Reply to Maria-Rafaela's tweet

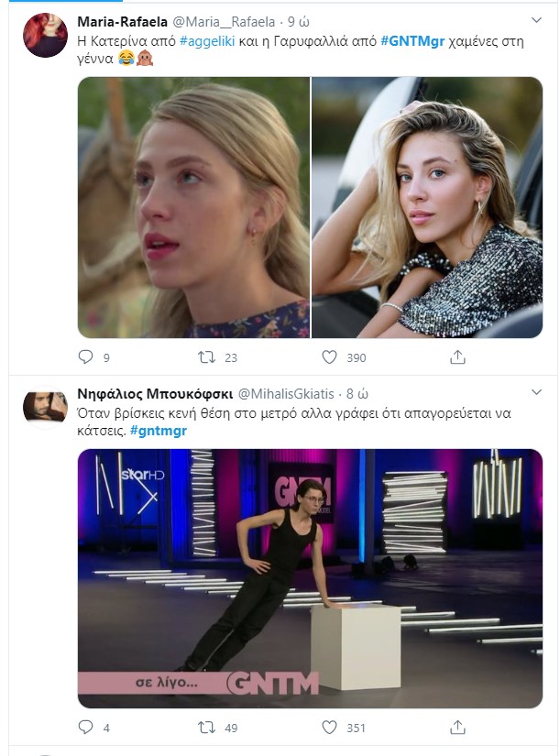[86, 356]
